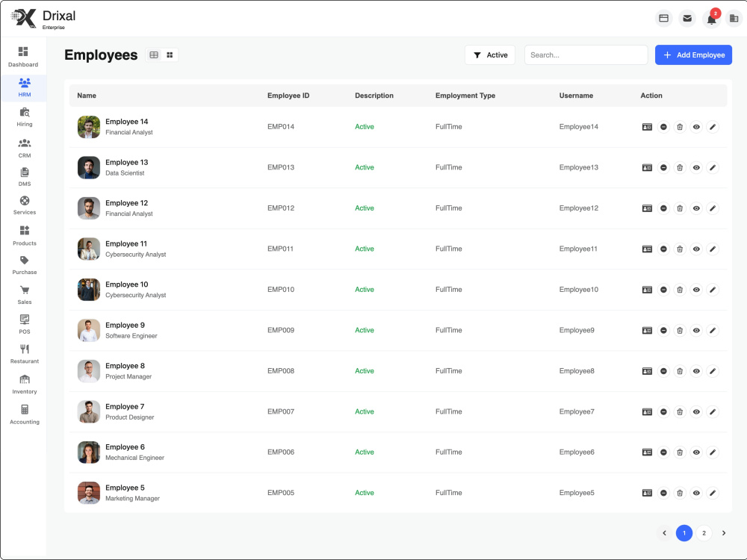Open ID card for Employee 8
This screenshot has height=560, width=747.
pyautogui.click(x=647, y=371)
